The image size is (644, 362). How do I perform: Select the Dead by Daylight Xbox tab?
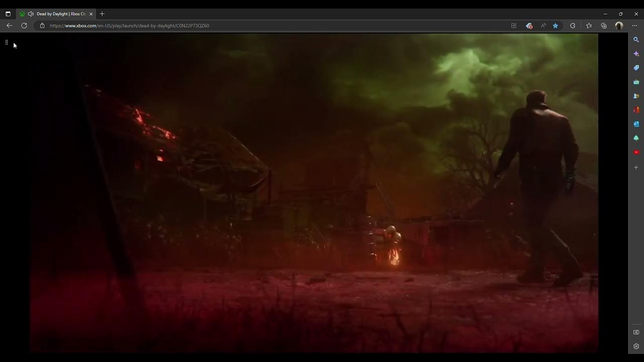coord(56,14)
